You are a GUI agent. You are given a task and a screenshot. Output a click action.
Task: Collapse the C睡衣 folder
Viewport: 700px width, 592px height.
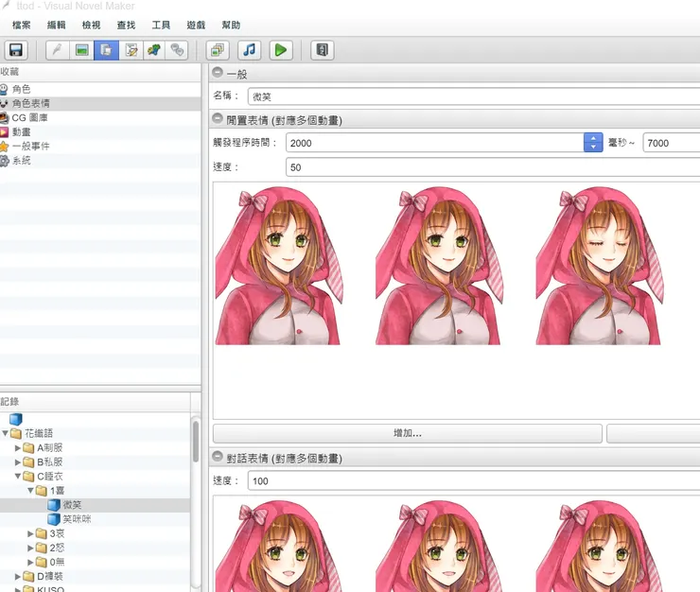(18, 477)
